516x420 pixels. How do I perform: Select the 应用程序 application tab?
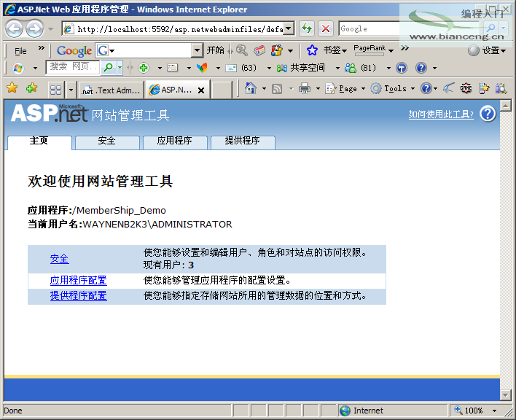tap(175, 142)
